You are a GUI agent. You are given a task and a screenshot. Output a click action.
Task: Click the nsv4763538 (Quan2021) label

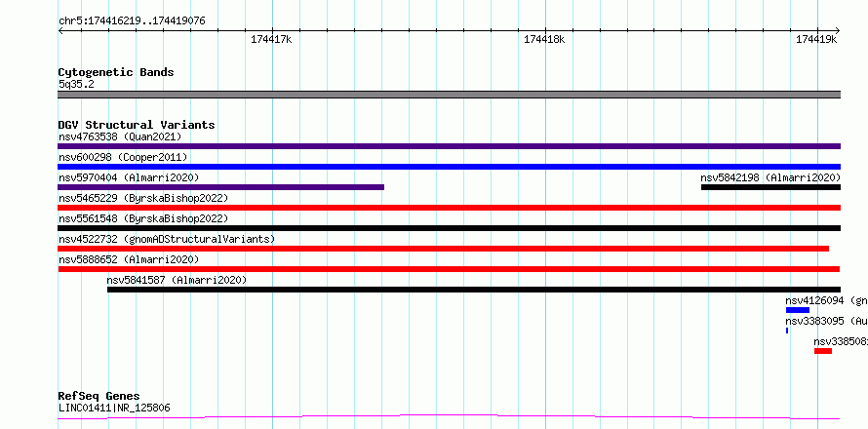coord(120,136)
